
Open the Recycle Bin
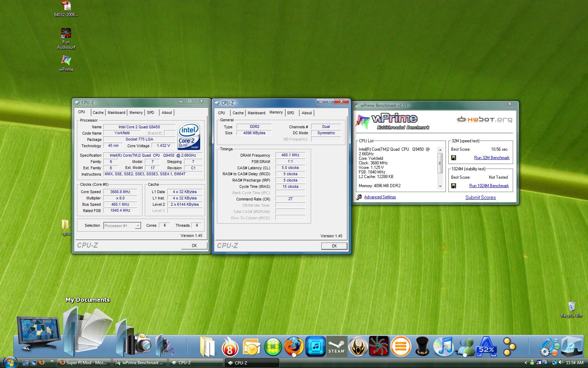(x=571, y=307)
